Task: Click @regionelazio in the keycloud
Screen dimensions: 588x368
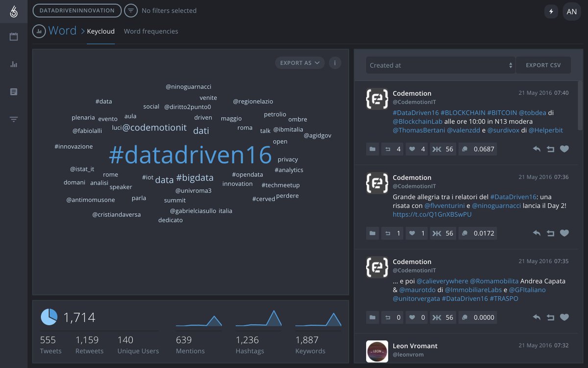Action: pyautogui.click(x=253, y=102)
